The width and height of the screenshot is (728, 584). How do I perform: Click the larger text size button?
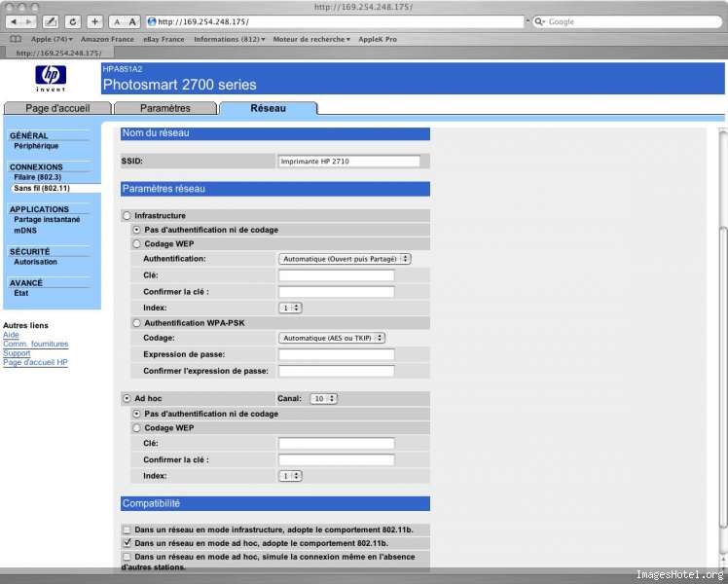pos(133,21)
